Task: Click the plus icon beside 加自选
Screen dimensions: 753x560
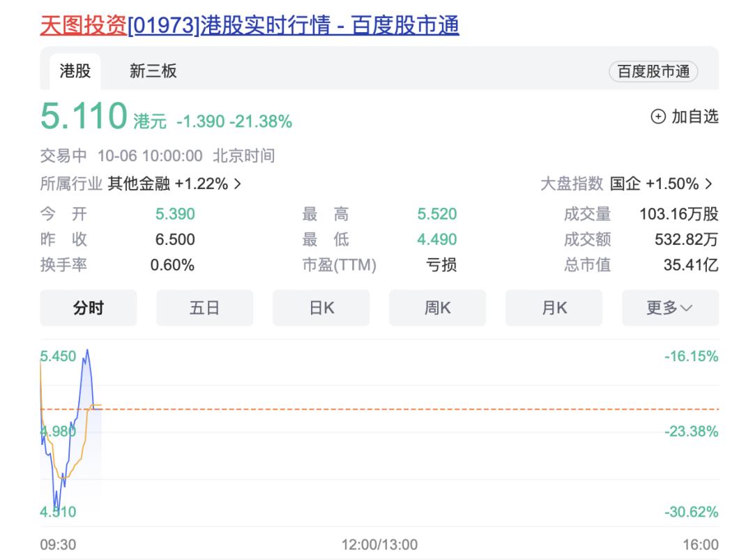Action: pos(657,116)
